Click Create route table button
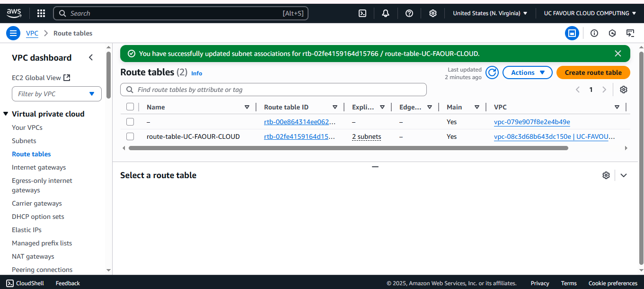Screen dimensions: 644x289 [593, 72]
